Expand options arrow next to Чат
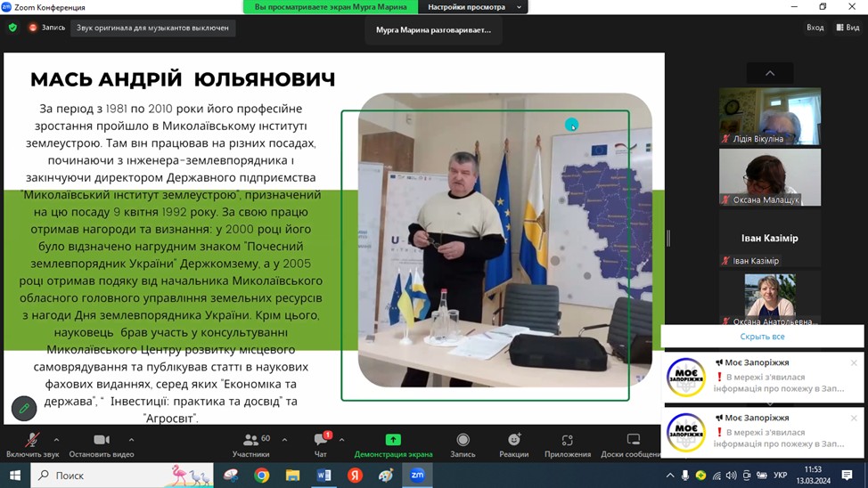This screenshot has width=868, height=488. click(341, 441)
